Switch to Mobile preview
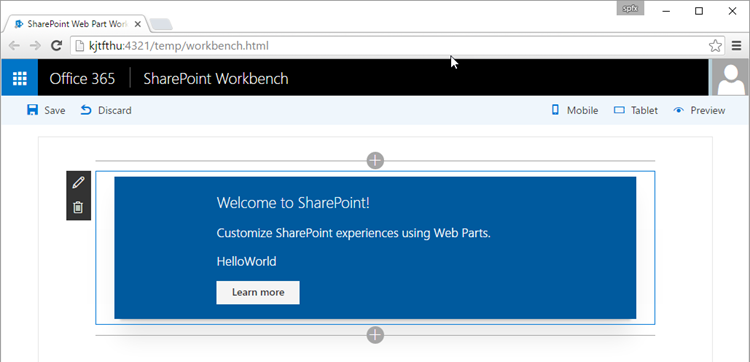This screenshot has width=750, height=362. 574,110
